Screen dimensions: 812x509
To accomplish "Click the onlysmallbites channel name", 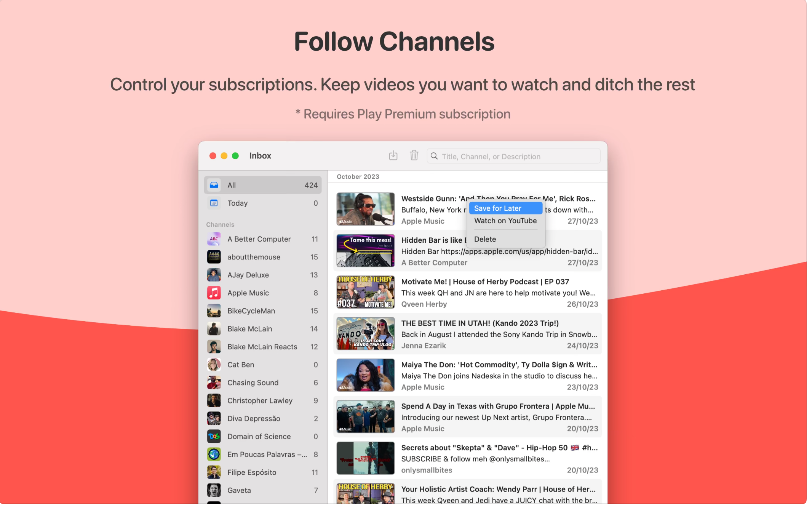I will pos(427,470).
